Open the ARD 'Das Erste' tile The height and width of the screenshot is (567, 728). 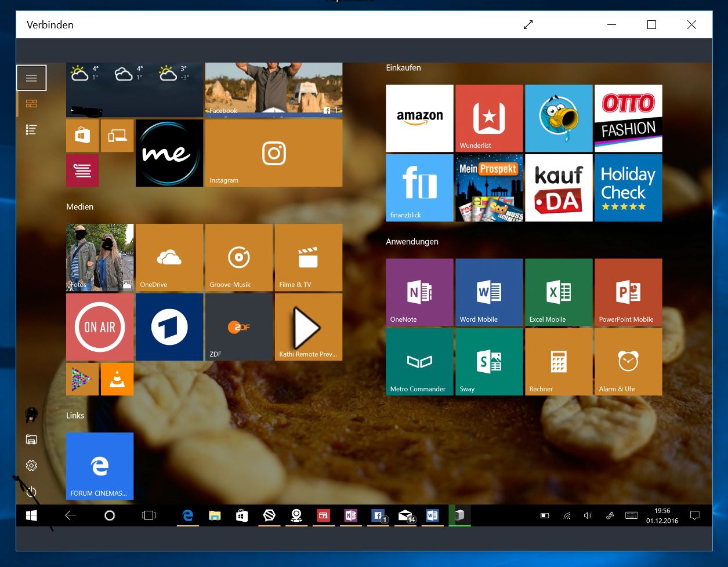tap(169, 327)
